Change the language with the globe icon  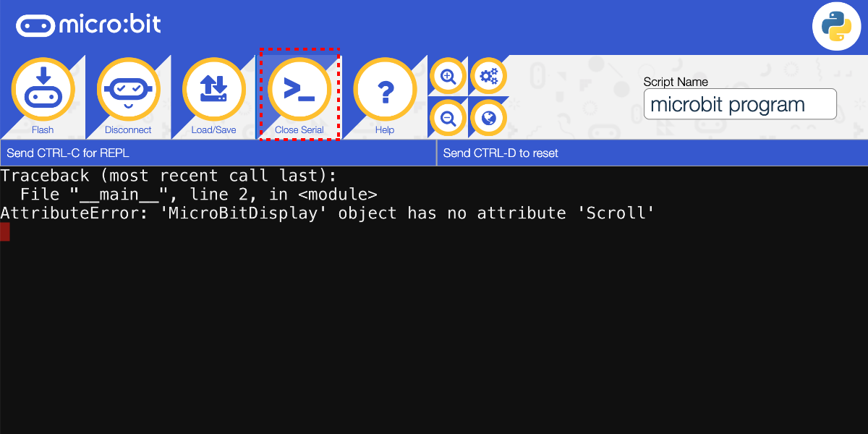click(488, 117)
